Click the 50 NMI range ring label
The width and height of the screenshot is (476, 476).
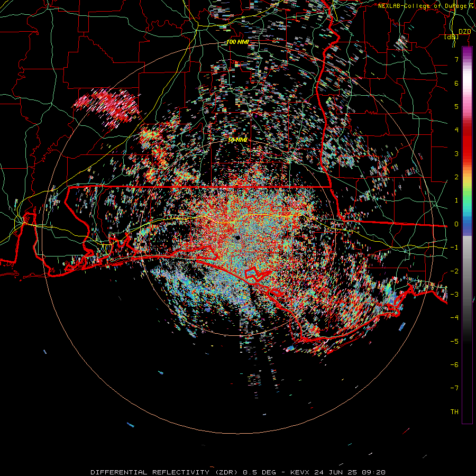(x=237, y=140)
